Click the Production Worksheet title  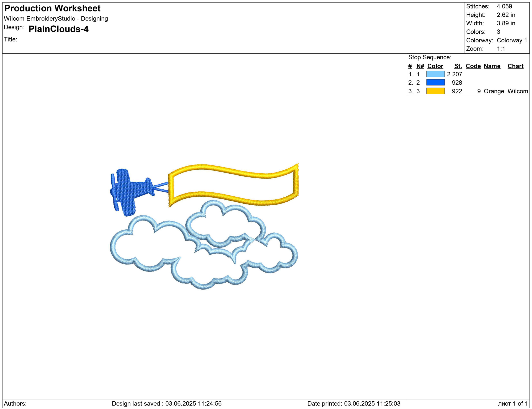pyautogui.click(x=52, y=8)
